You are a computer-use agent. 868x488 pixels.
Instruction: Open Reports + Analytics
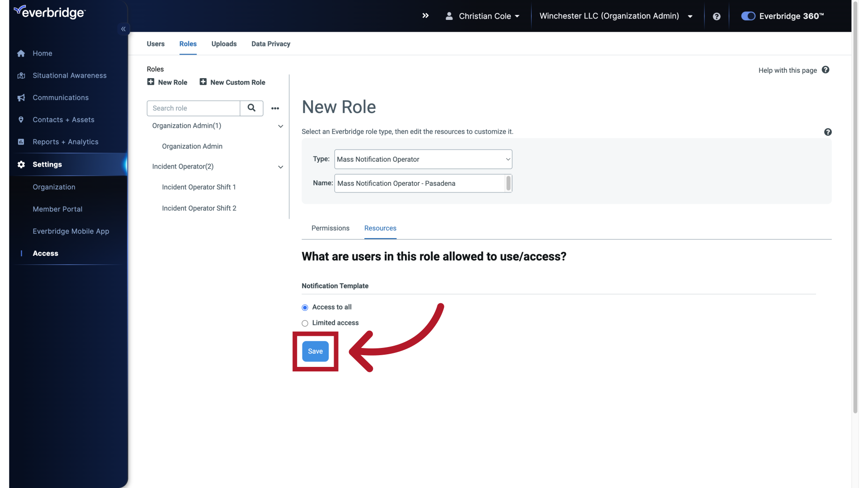click(x=65, y=142)
